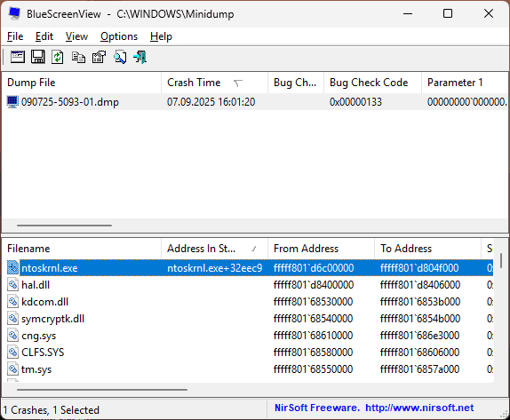Click the cng.sys file icon

tap(12, 336)
